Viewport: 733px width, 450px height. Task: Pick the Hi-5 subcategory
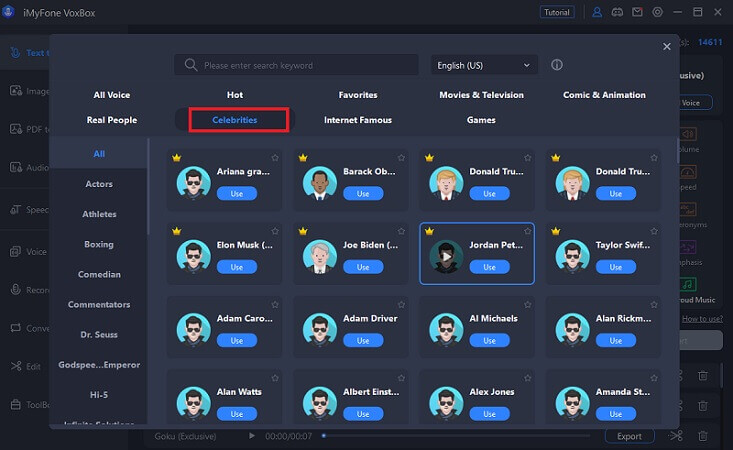click(x=99, y=395)
